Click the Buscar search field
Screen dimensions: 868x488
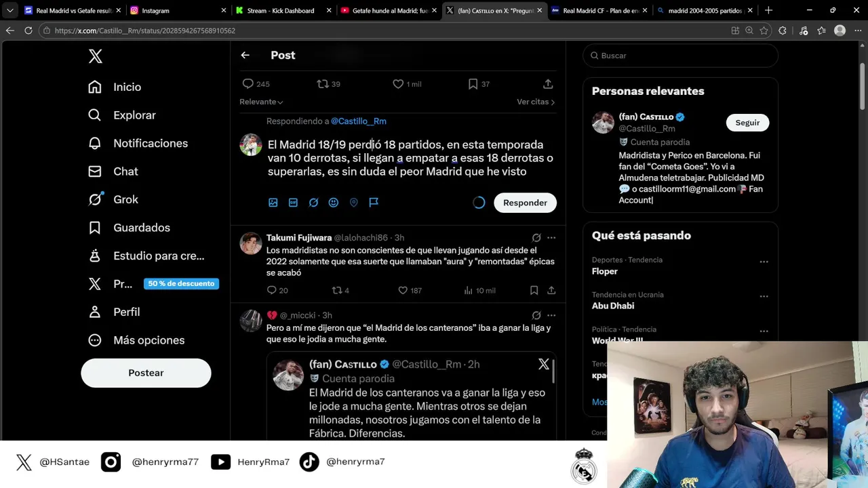click(680, 56)
